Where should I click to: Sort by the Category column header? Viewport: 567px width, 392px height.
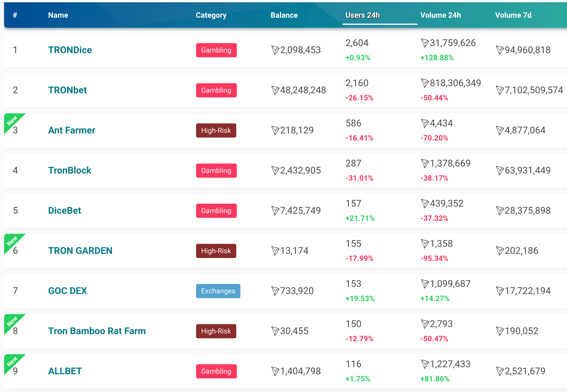pyautogui.click(x=211, y=15)
